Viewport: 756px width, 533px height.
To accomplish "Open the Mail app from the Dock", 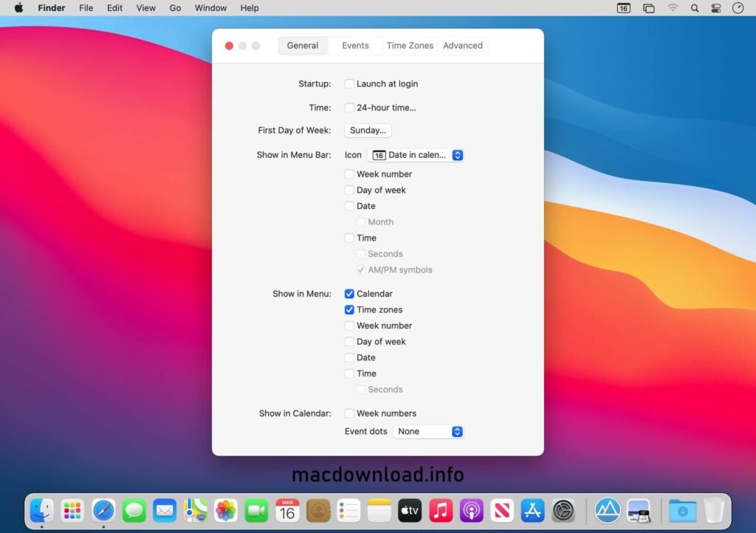I will click(x=164, y=510).
